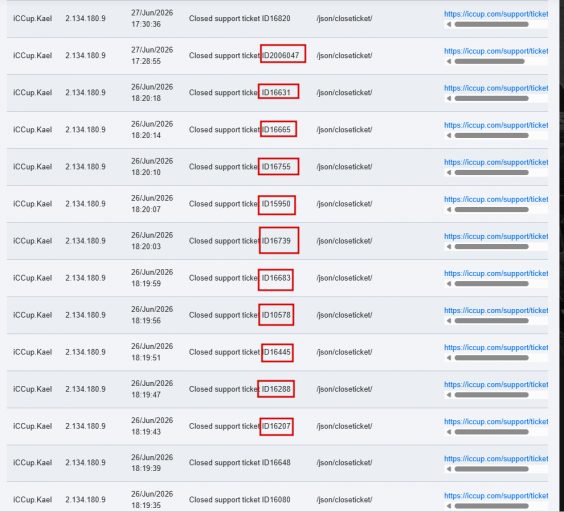
Task: Click the scroll-left arrow in the ID16207 row
Action: 449,432
